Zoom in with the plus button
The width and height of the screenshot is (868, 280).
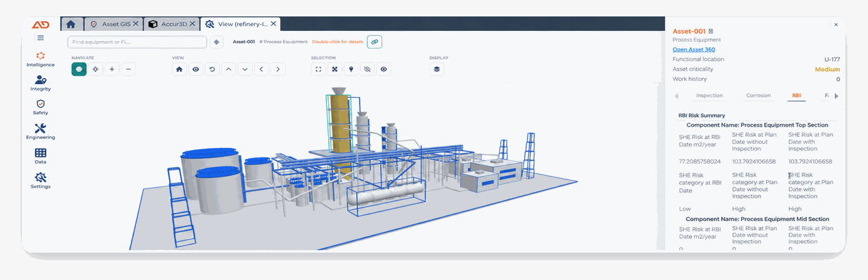112,69
